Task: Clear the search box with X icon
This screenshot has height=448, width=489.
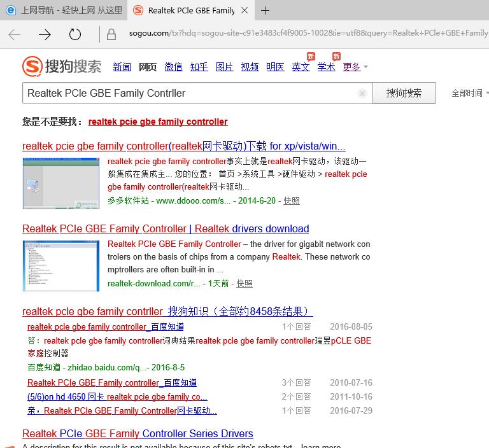Action: point(362,93)
